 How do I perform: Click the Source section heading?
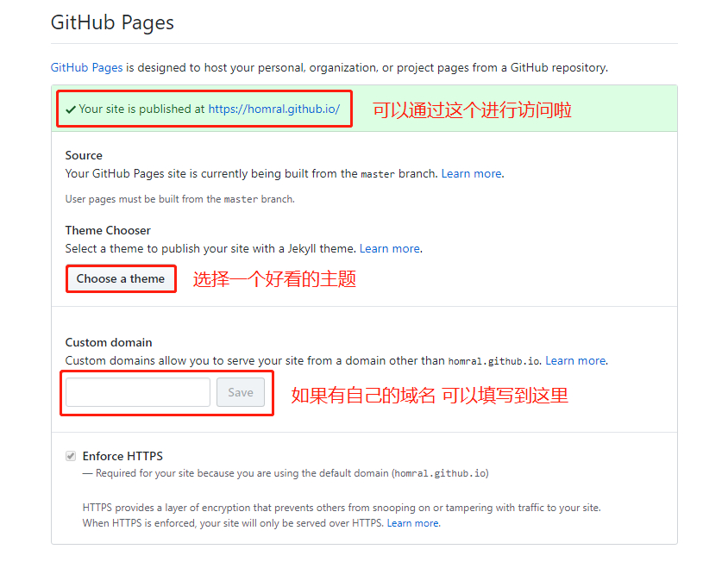[x=84, y=155]
